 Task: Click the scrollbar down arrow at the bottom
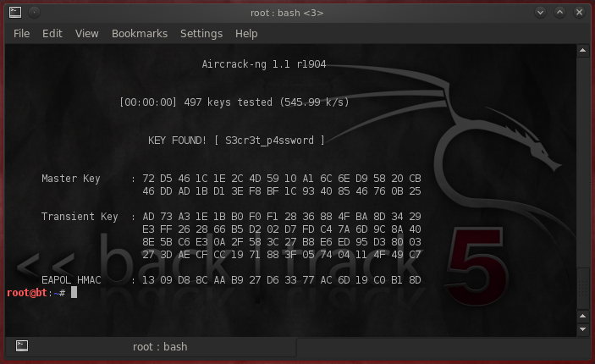coord(581,328)
